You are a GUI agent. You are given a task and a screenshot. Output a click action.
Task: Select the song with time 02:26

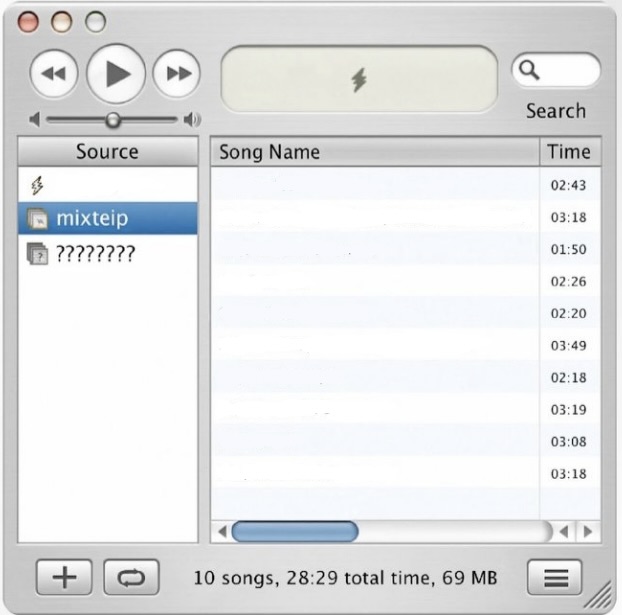point(406,281)
